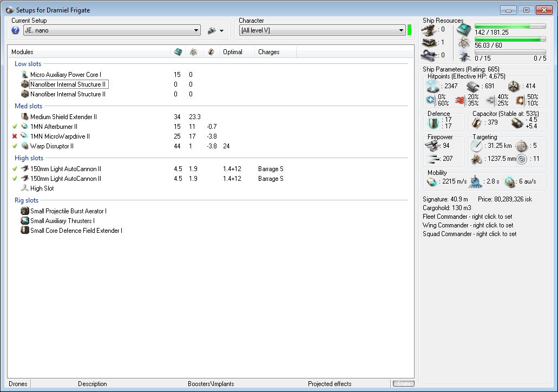Click the Defence shield icon
The height and width of the screenshot is (392, 558).
(x=433, y=123)
